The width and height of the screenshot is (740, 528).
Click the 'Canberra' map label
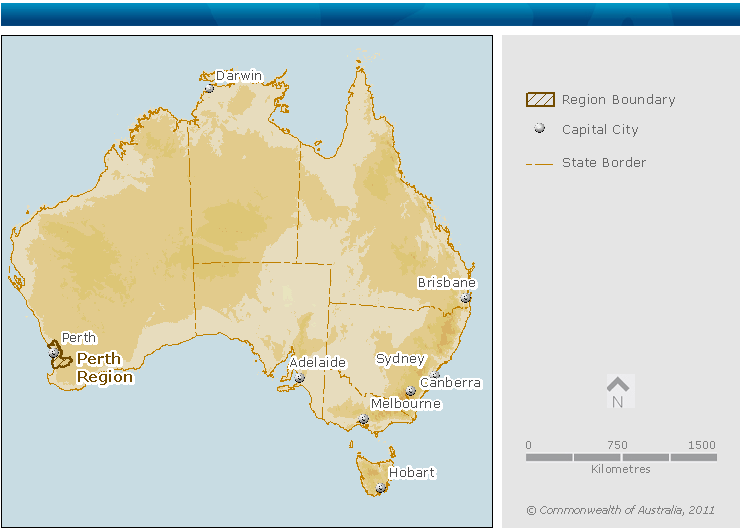click(451, 383)
